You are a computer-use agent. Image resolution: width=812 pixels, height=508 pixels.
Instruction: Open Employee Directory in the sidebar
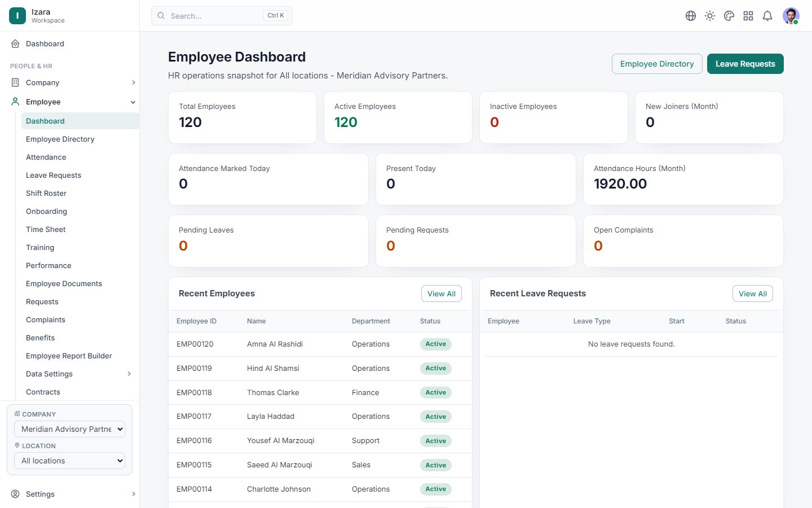click(x=60, y=139)
